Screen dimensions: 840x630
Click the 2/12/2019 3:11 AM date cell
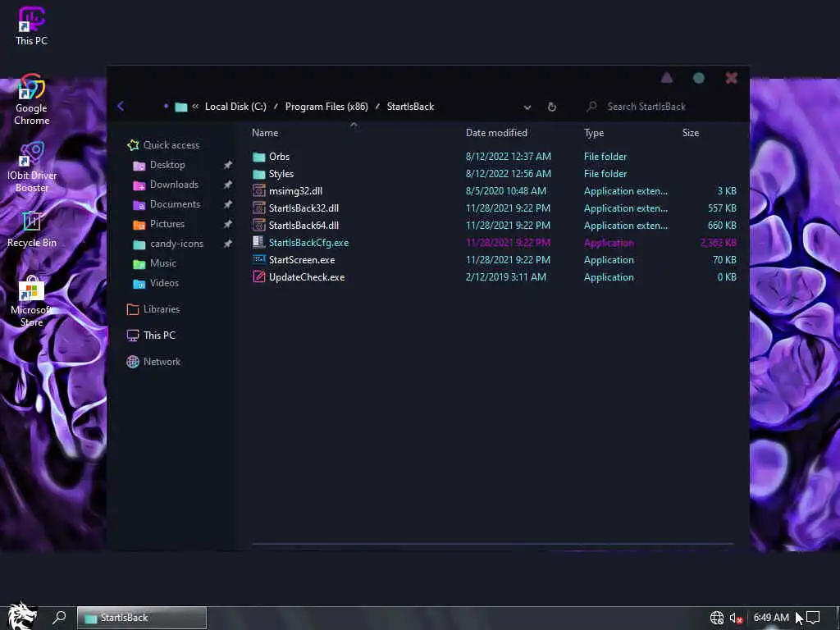click(x=505, y=277)
